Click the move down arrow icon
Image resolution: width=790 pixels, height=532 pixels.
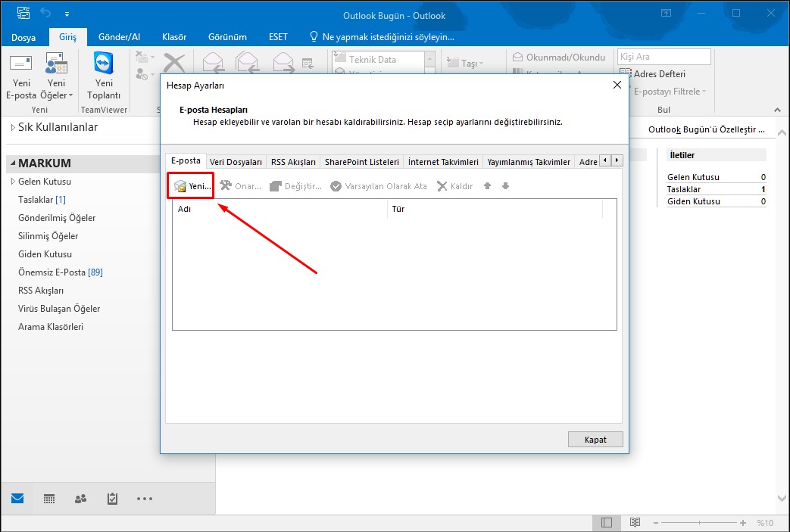coord(505,186)
